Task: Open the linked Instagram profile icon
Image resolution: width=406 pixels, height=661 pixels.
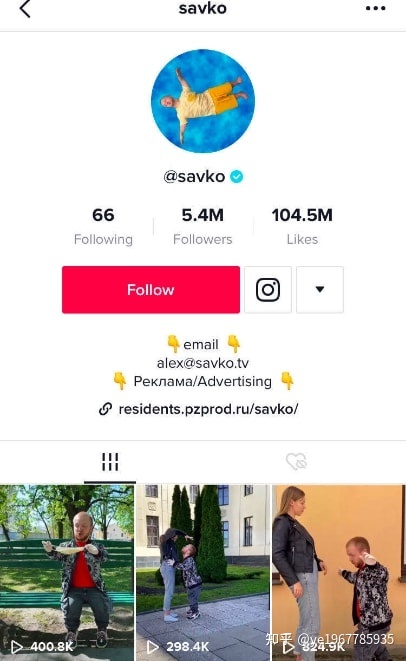Action: click(268, 290)
